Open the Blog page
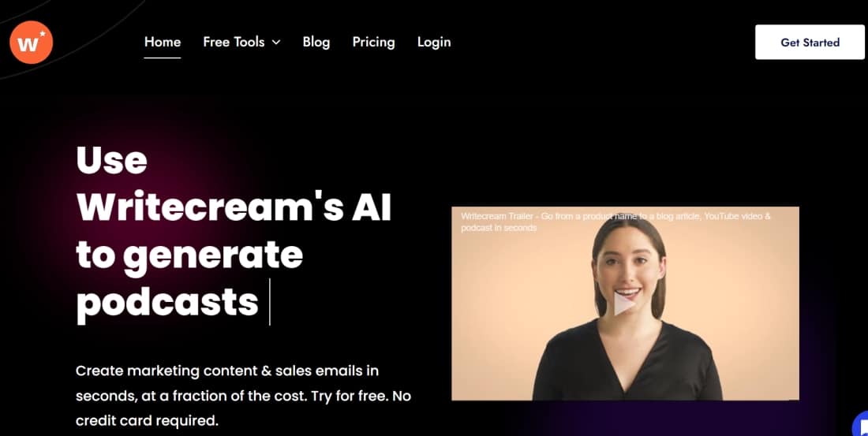Image resolution: width=868 pixels, height=436 pixels. coord(316,42)
